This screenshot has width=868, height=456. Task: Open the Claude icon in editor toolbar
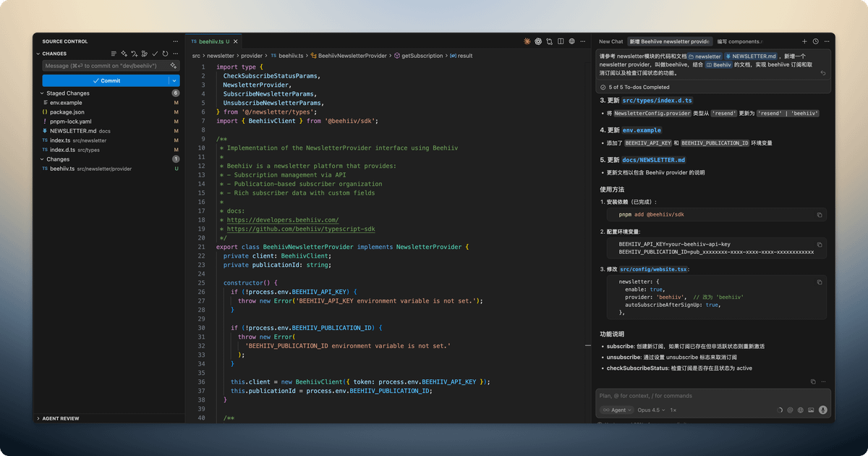click(x=527, y=41)
